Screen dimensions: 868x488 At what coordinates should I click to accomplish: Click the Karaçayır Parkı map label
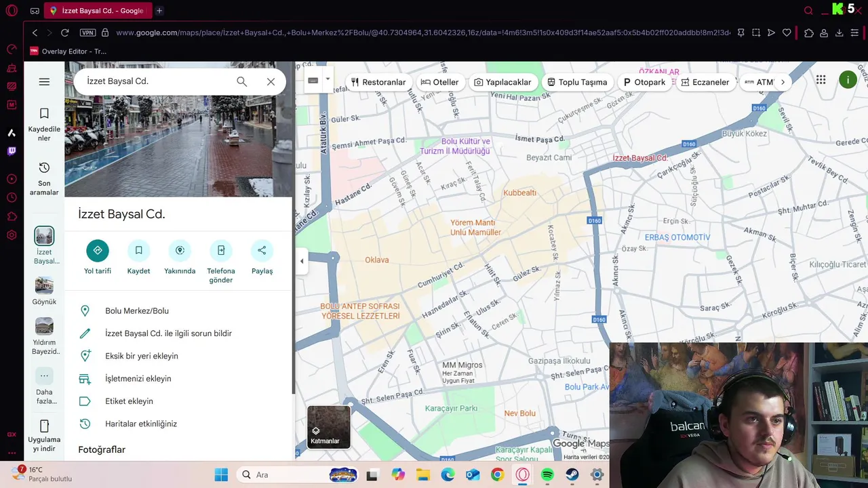click(x=451, y=409)
